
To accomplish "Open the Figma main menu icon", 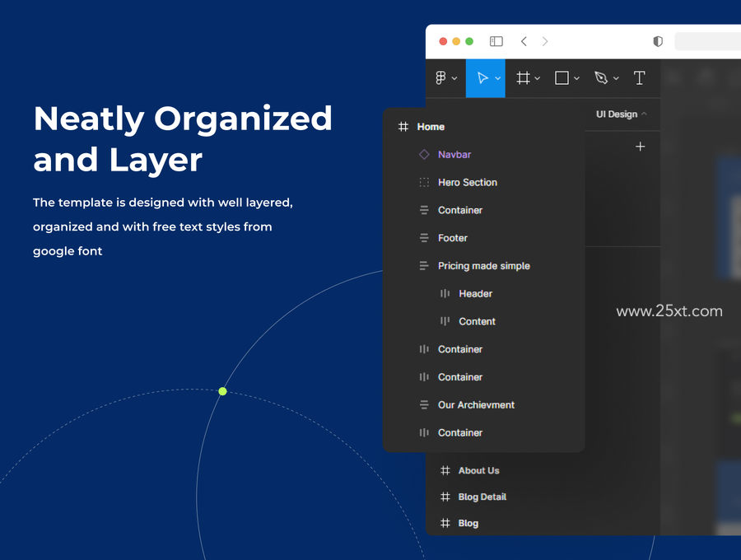I will click(440, 78).
